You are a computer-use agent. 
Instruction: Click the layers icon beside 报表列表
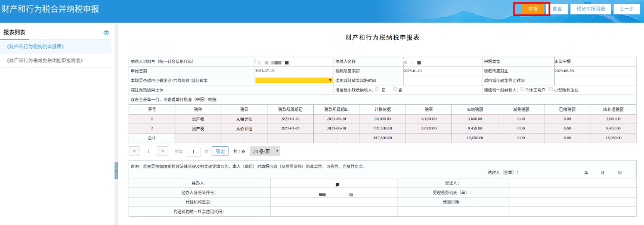pos(106,32)
